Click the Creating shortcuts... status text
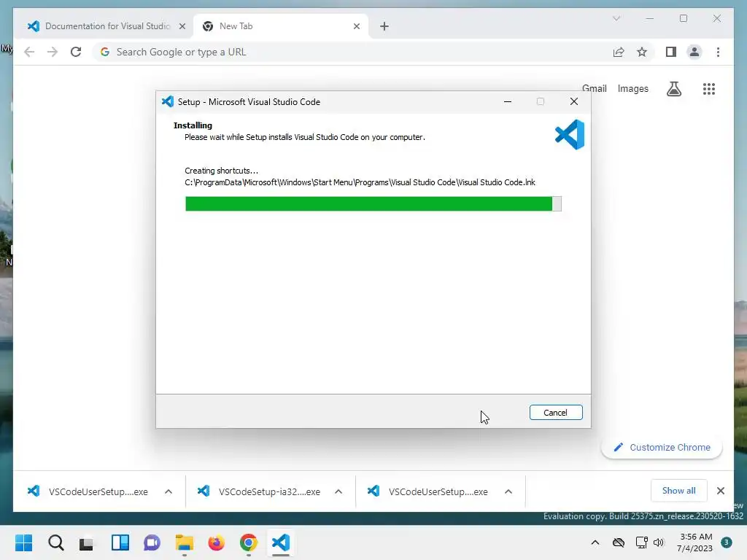Image resolution: width=747 pixels, height=560 pixels. [222, 171]
